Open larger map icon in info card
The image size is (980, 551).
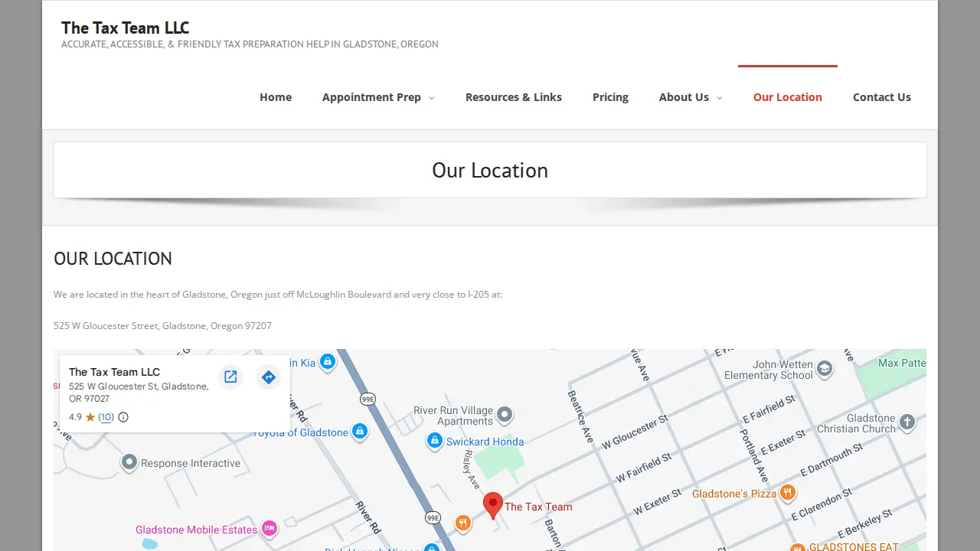230,377
